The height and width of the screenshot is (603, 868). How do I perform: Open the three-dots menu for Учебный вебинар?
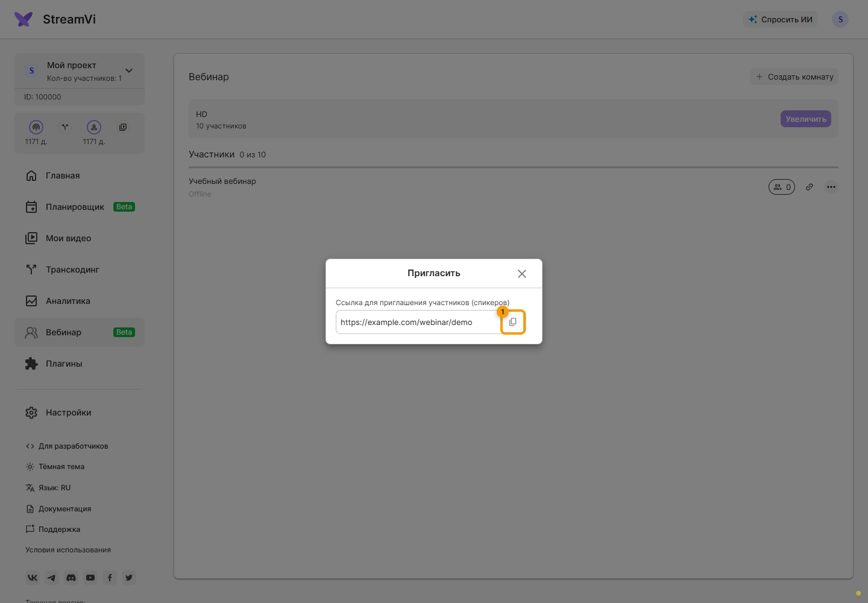click(x=831, y=187)
